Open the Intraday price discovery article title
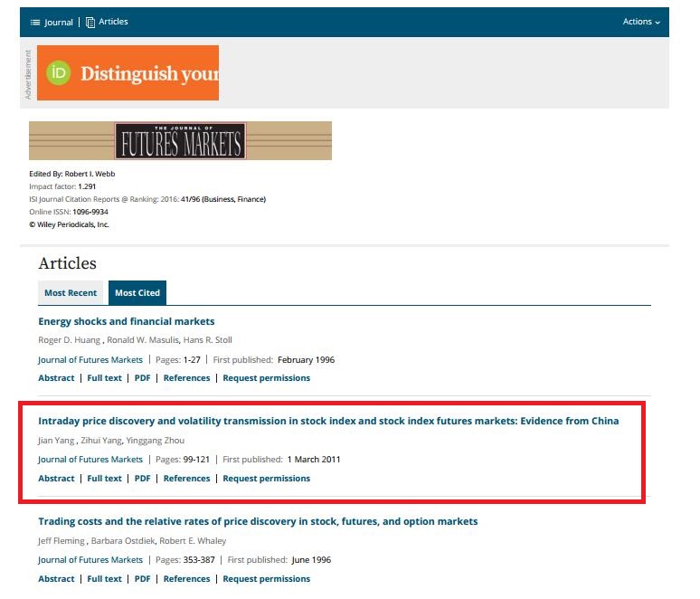Image resolution: width=700 pixels, height=599 pixels. 328,422
